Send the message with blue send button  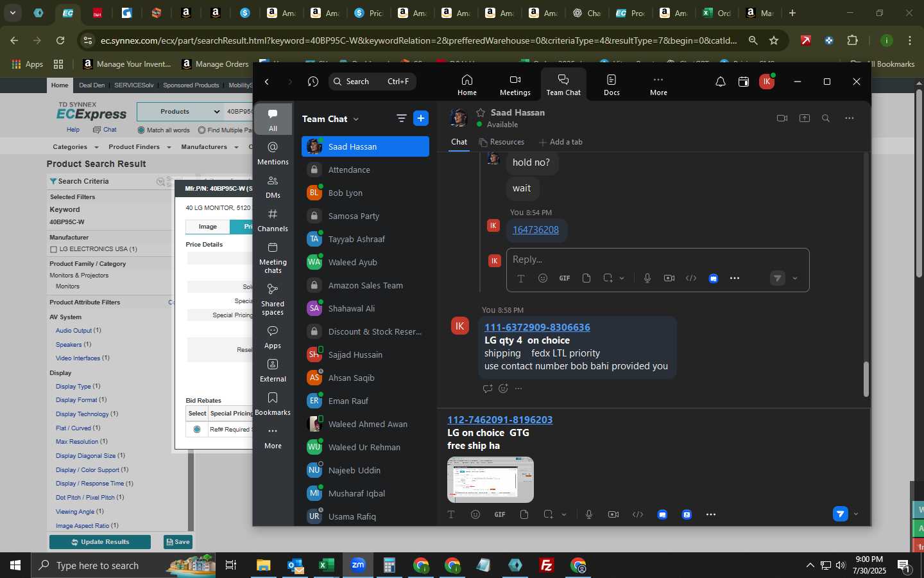(x=840, y=514)
